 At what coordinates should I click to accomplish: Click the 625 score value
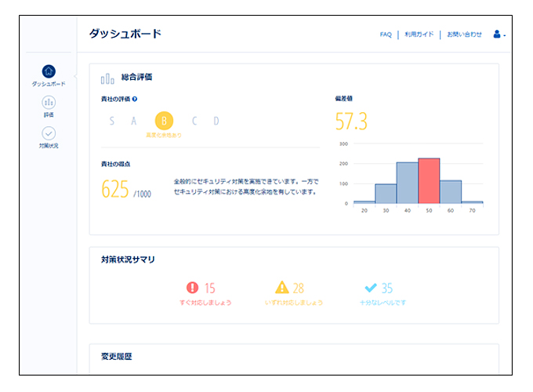click(x=115, y=189)
